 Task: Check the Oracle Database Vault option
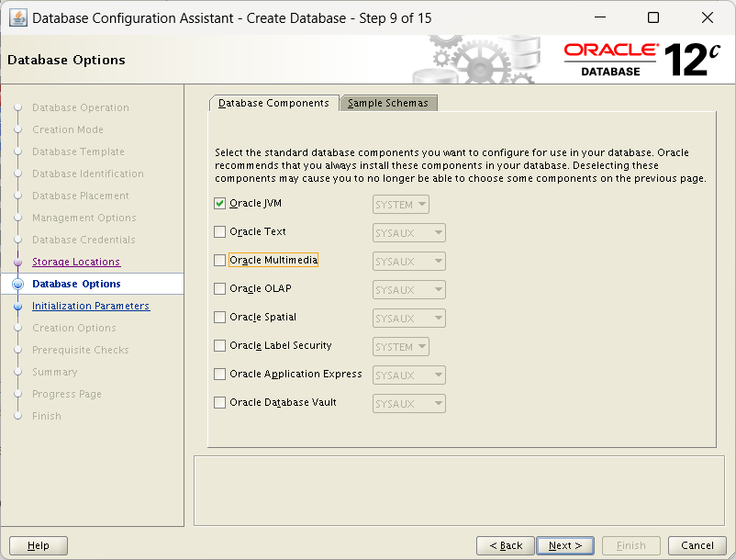(219, 403)
